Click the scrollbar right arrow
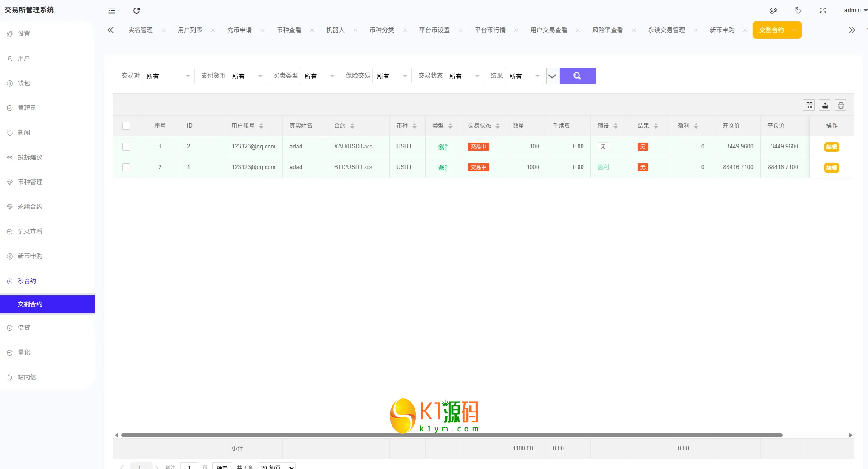 coord(850,435)
